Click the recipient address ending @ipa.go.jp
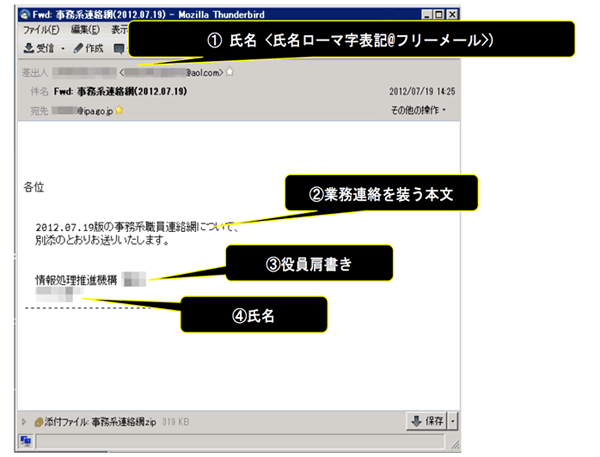This screenshot has height=457, width=600. coord(83,111)
